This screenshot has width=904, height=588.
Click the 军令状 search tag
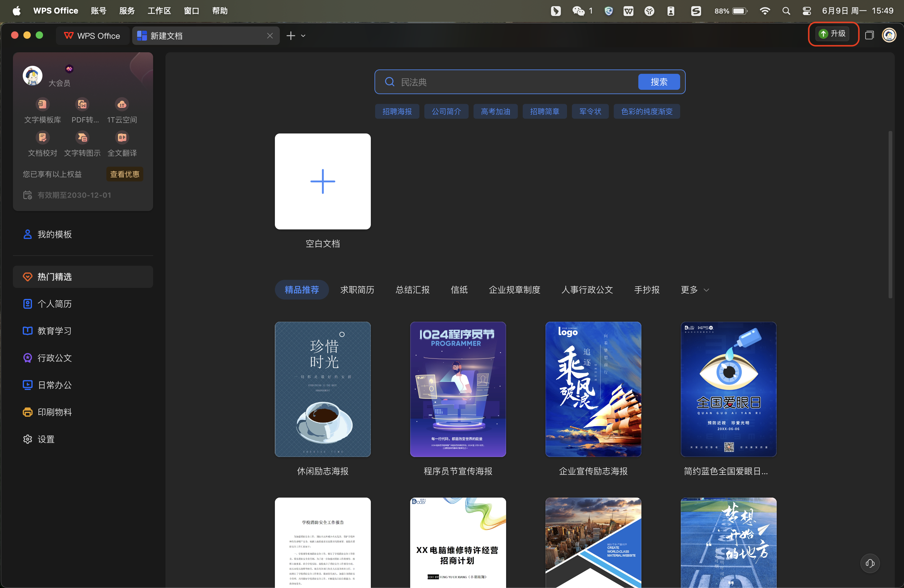(x=590, y=111)
